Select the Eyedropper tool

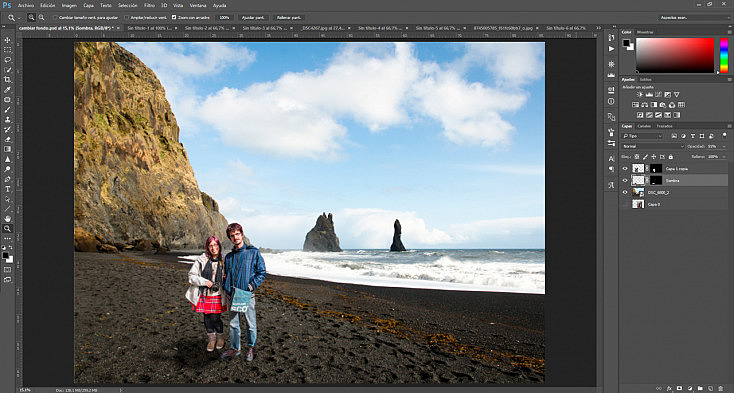[7, 89]
